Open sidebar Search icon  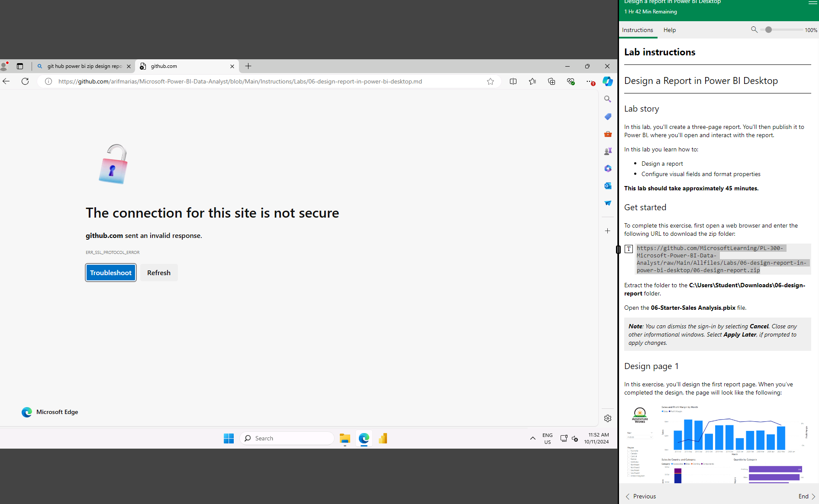coord(608,99)
